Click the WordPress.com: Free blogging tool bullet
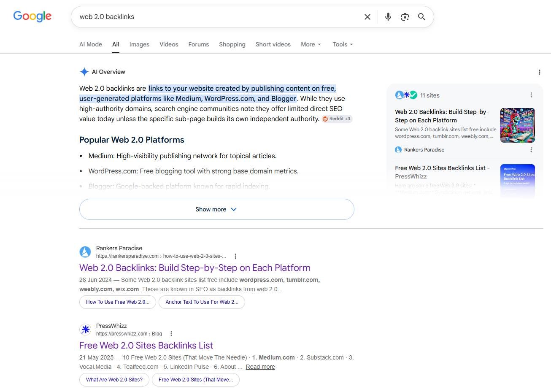551x392 pixels. pos(193,171)
